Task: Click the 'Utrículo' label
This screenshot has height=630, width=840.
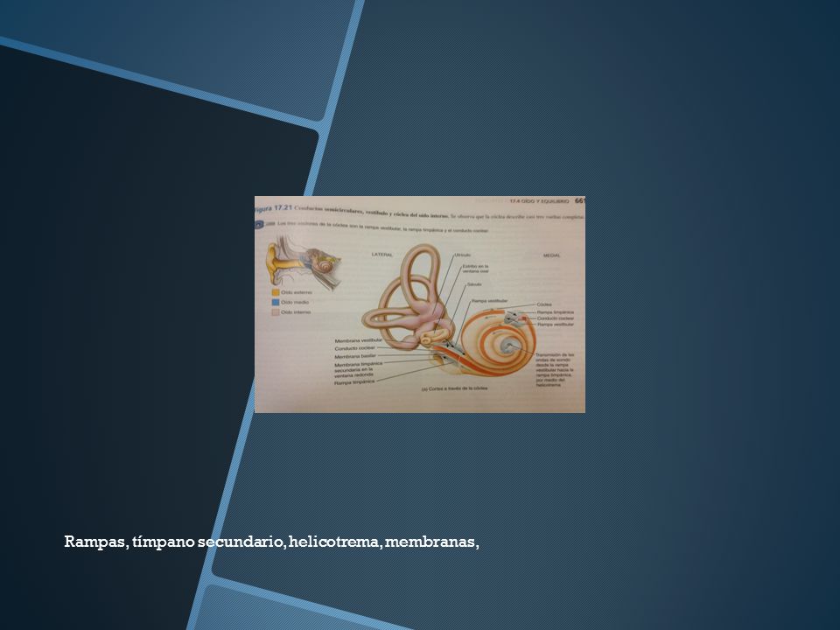Action: [x=462, y=255]
